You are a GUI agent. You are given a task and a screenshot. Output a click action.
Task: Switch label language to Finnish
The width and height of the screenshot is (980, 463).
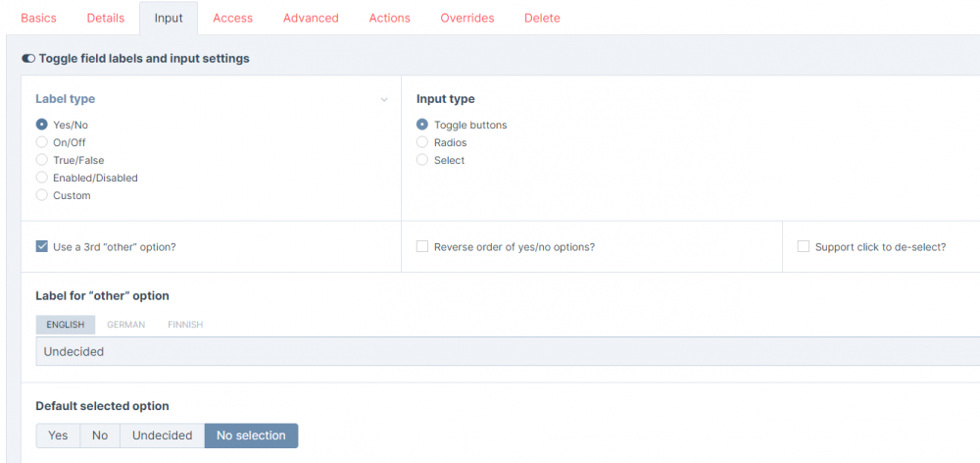[185, 325]
